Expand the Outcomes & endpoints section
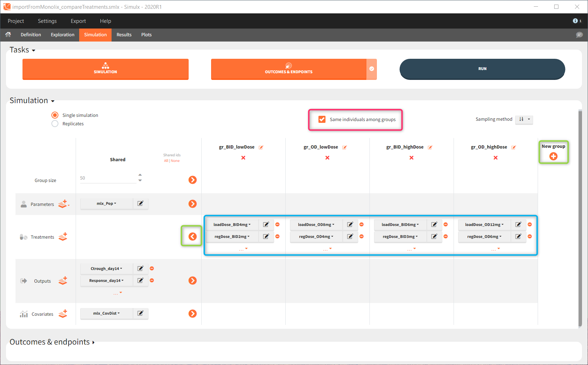 pos(52,342)
